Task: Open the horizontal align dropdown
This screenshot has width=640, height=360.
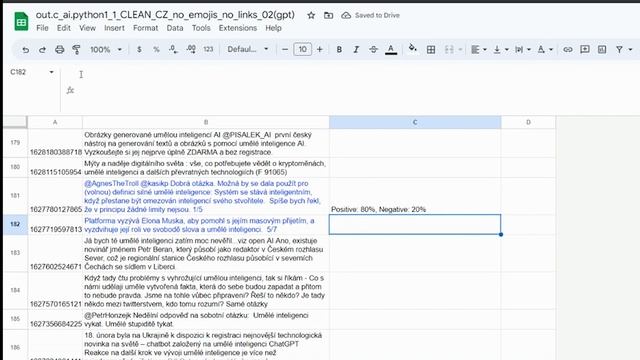Action: (478, 50)
